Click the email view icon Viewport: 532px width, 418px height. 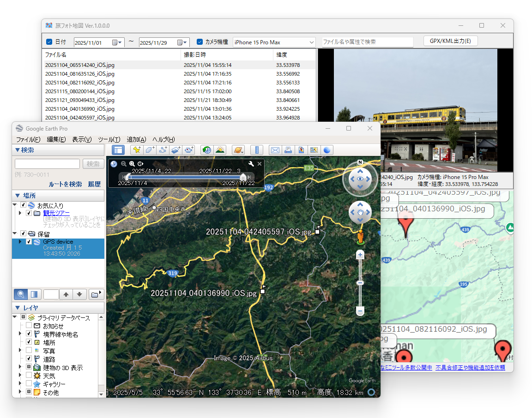point(275,150)
